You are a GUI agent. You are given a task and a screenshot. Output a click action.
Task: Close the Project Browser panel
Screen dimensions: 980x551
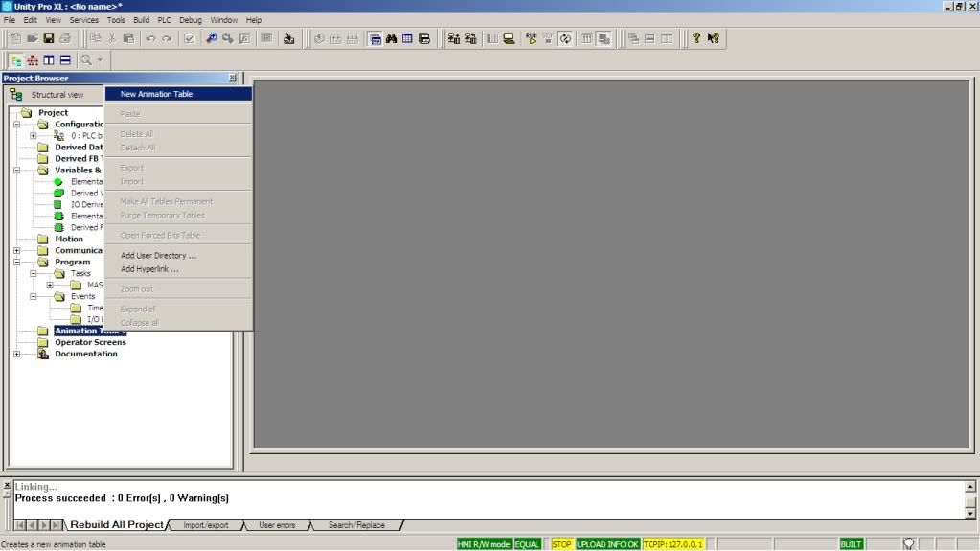[233, 79]
